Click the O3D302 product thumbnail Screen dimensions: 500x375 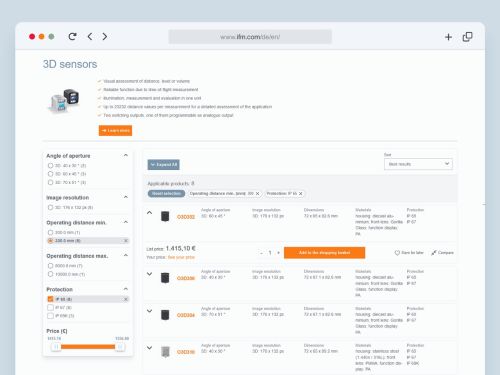[165, 216]
